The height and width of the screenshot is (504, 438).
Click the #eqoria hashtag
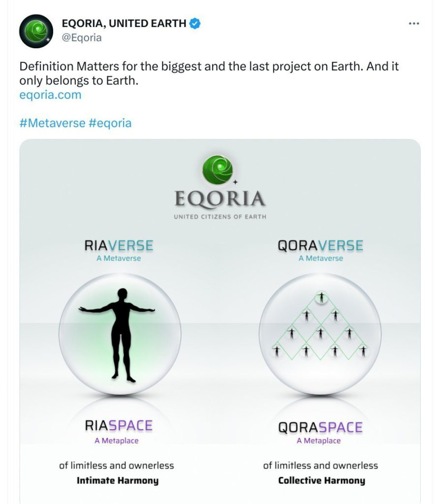(110, 123)
